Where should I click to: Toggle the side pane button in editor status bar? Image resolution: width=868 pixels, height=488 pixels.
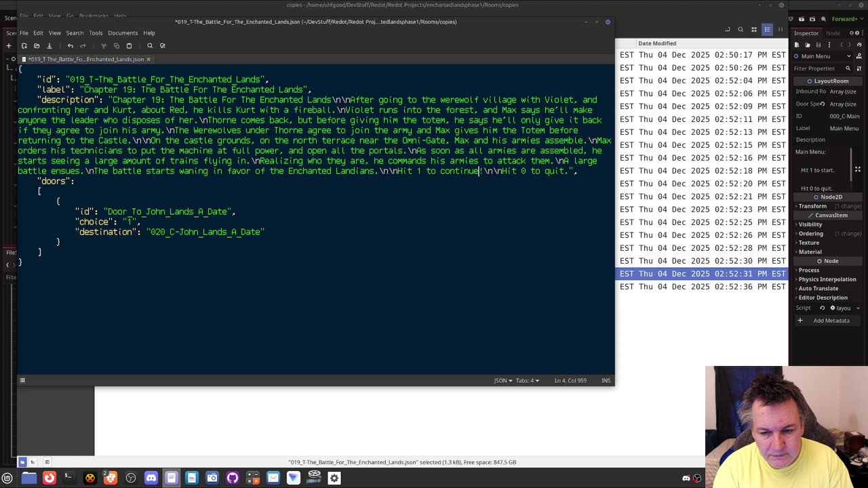click(22, 380)
